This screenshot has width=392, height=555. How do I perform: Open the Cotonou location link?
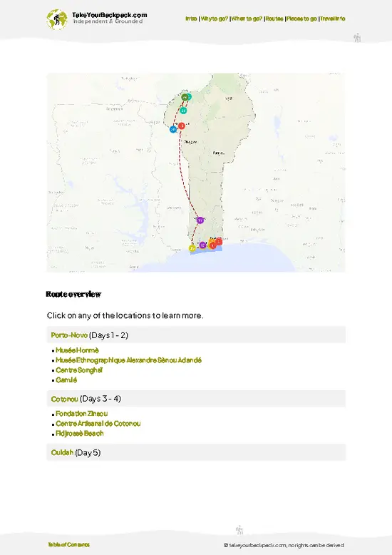(64, 399)
